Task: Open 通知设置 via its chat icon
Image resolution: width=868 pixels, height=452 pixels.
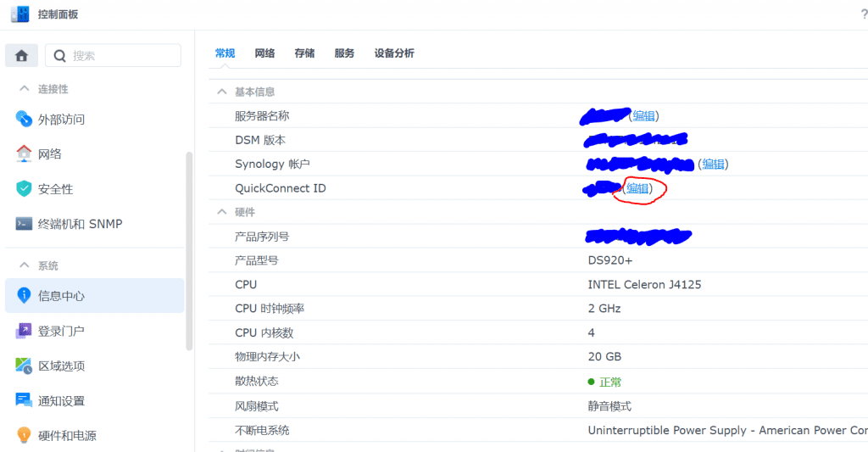Action: (x=24, y=400)
